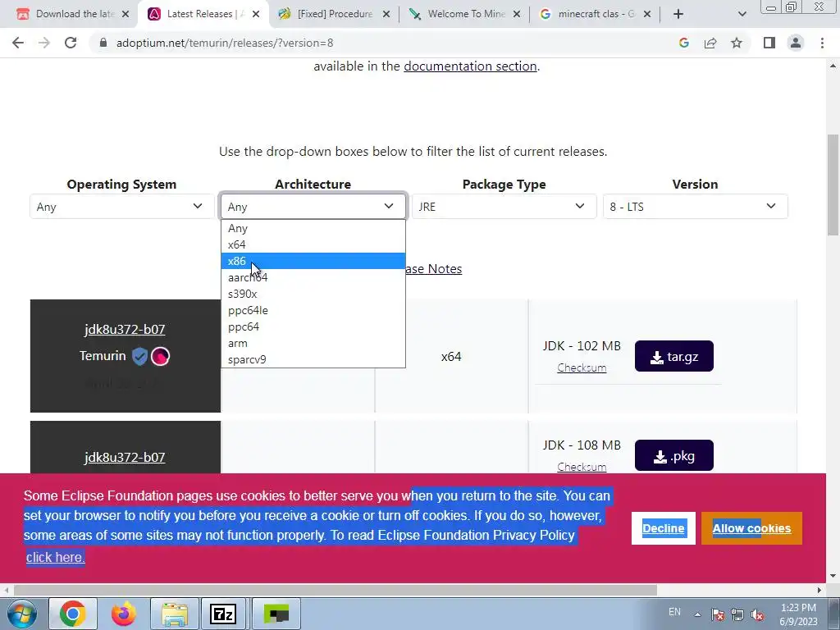This screenshot has width=840, height=630.
Task: Choose 'aarch64' architecture option
Action: [313, 277]
